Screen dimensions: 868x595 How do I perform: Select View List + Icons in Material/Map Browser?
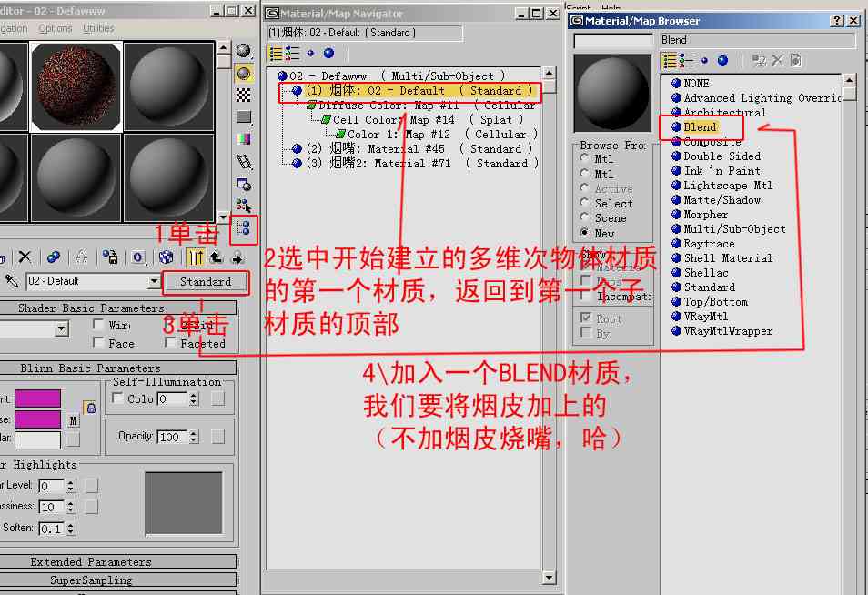coord(686,60)
